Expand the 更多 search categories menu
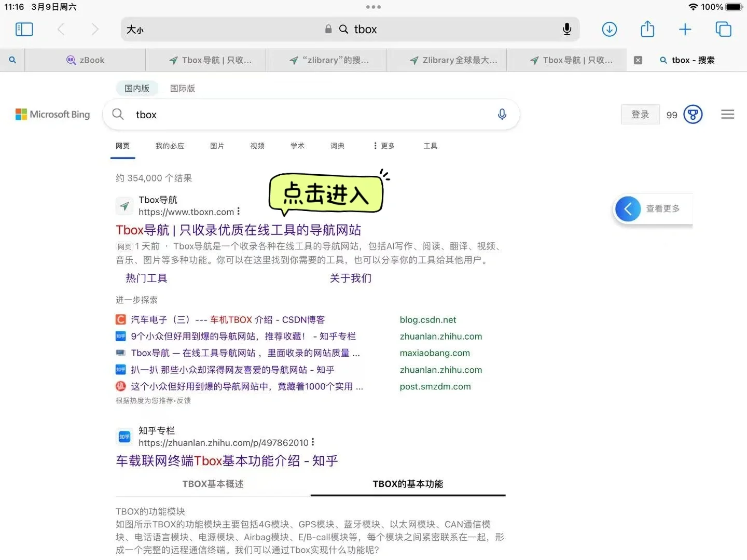 coord(384,146)
